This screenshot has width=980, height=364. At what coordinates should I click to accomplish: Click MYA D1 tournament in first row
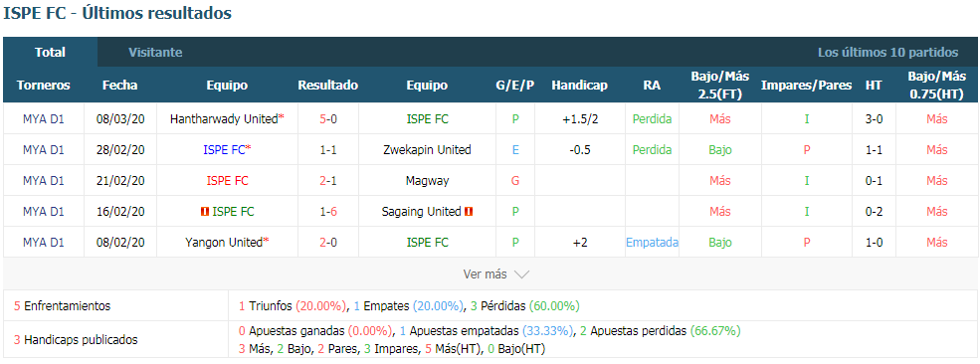pyautogui.click(x=43, y=118)
